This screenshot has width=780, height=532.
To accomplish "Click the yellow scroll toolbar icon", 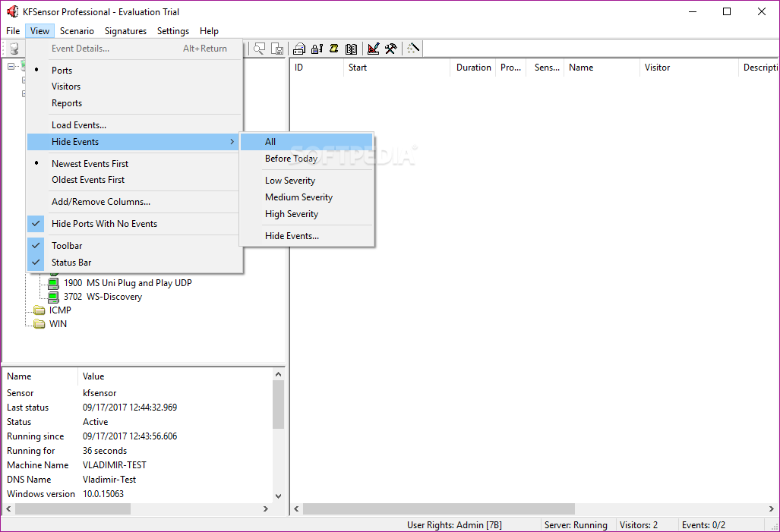I will point(333,49).
